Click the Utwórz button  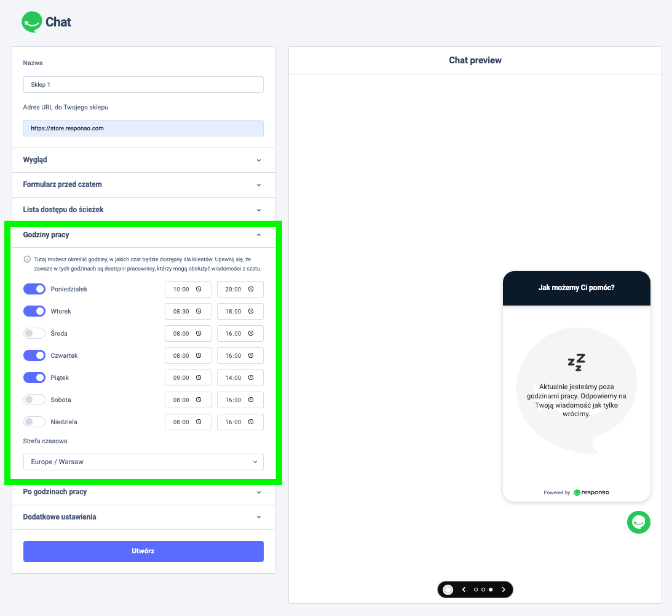(x=143, y=551)
